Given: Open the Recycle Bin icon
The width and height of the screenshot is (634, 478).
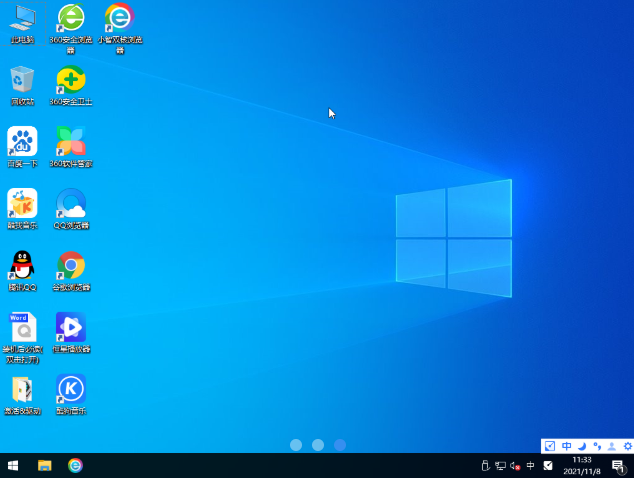Looking at the screenshot, I should click(x=22, y=81).
